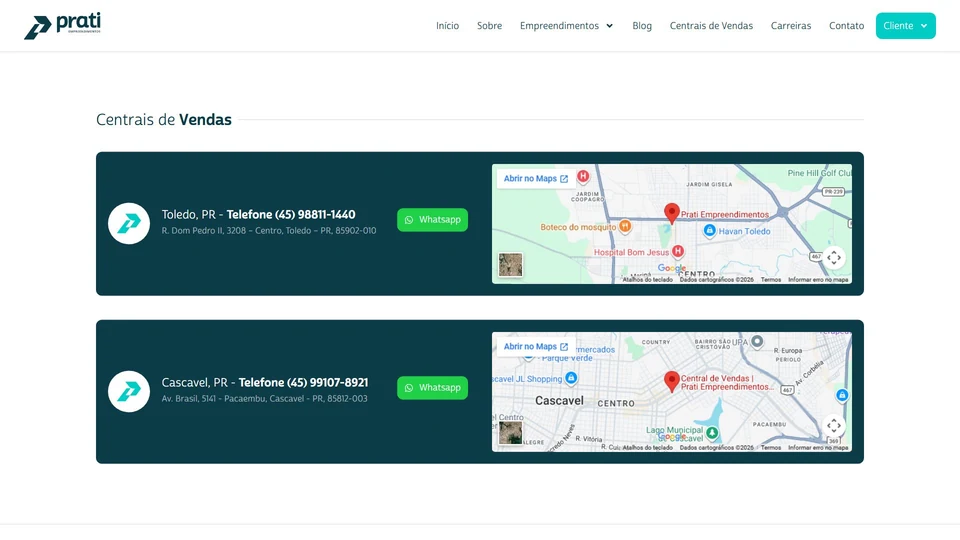Go to the Contato page
The image size is (960, 540).
click(x=846, y=26)
